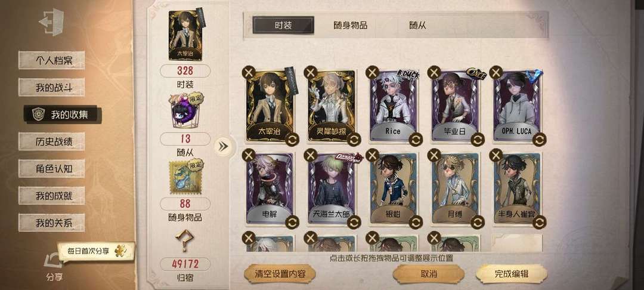Swap the 天海兰太郎 costume card
This screenshot has height=290, width=644.
(x=354, y=222)
